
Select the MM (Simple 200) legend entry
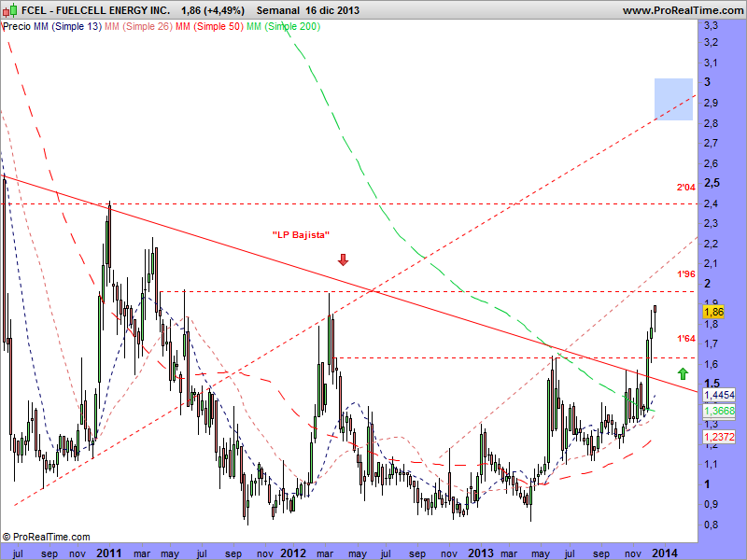283,27
